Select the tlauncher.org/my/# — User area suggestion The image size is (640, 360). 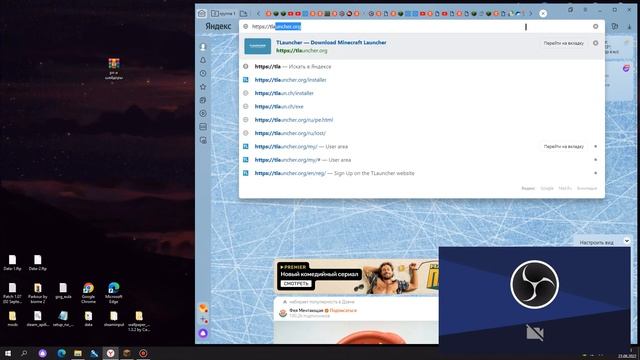pyautogui.click(x=422, y=160)
